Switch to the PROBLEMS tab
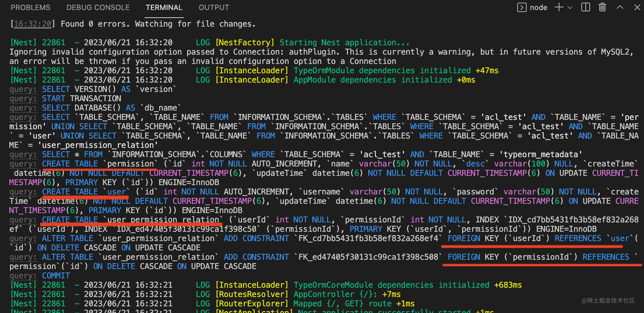The height and width of the screenshot is (313, 644). (30, 8)
